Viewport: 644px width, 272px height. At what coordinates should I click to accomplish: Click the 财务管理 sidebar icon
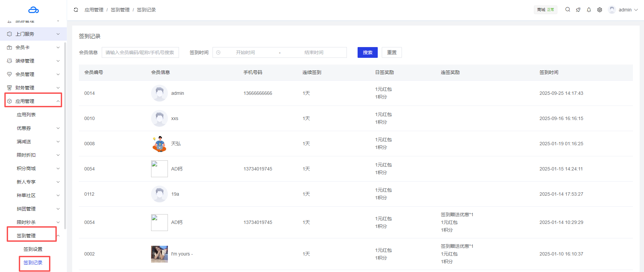tap(9, 88)
